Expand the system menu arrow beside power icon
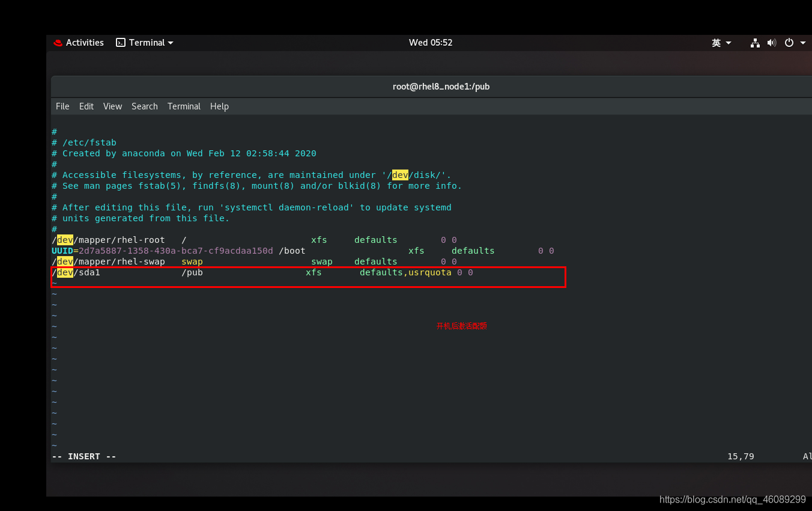Screen dimensions: 812x511 pyautogui.click(x=803, y=43)
